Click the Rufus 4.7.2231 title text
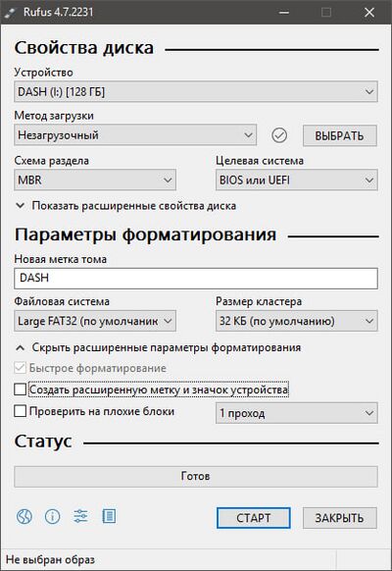 coord(59,12)
